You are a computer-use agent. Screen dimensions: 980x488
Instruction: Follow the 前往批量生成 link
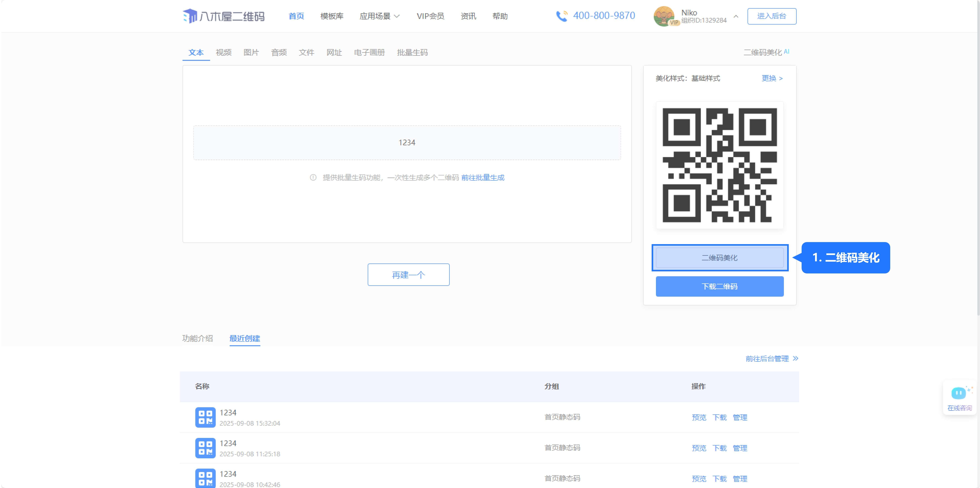tap(482, 177)
